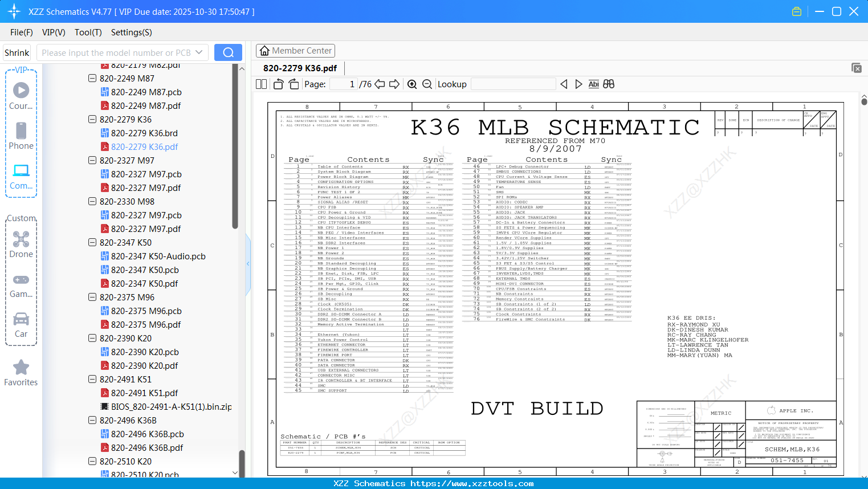Screen dimensions: 868x489
Task: Go to the next page arrow
Action: (394, 84)
